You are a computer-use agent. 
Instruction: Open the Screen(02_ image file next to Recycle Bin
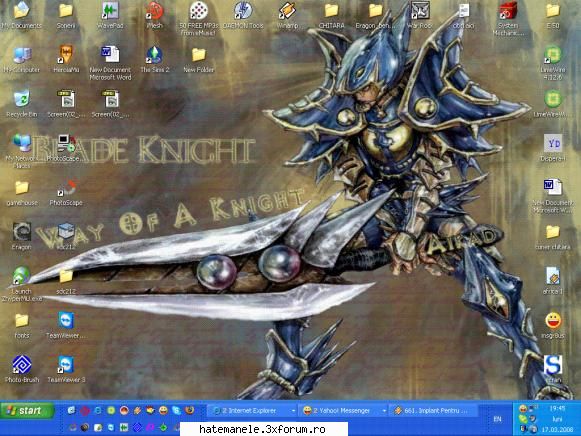(x=66, y=104)
